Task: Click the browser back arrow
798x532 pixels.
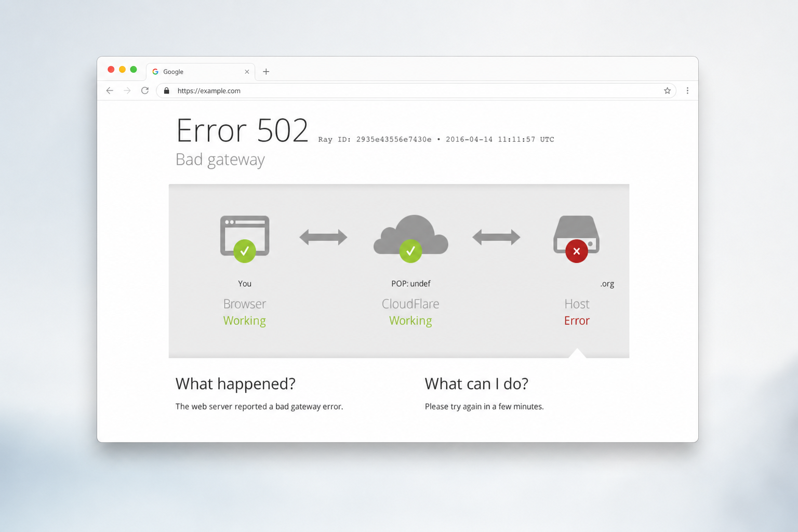Action: pos(110,90)
